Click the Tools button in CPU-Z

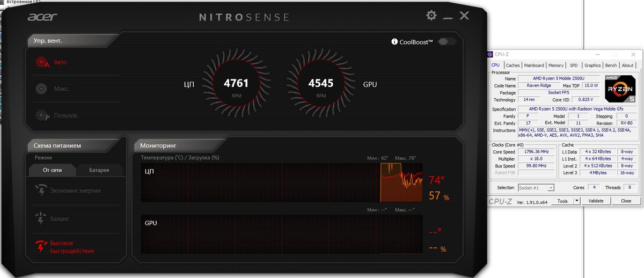click(562, 201)
